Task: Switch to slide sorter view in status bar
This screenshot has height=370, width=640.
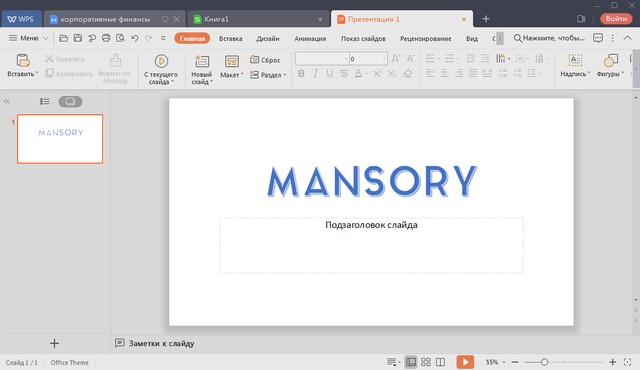Action: 426,362
